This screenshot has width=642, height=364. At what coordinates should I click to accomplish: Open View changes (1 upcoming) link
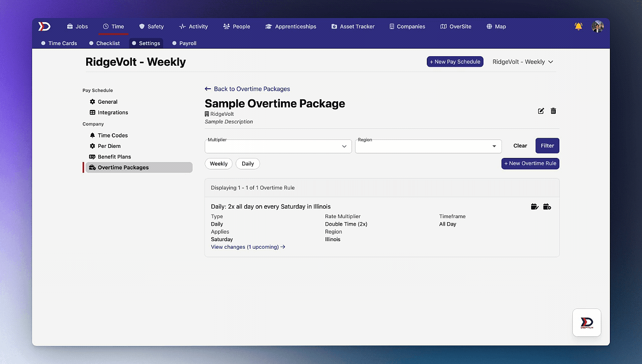(x=248, y=247)
